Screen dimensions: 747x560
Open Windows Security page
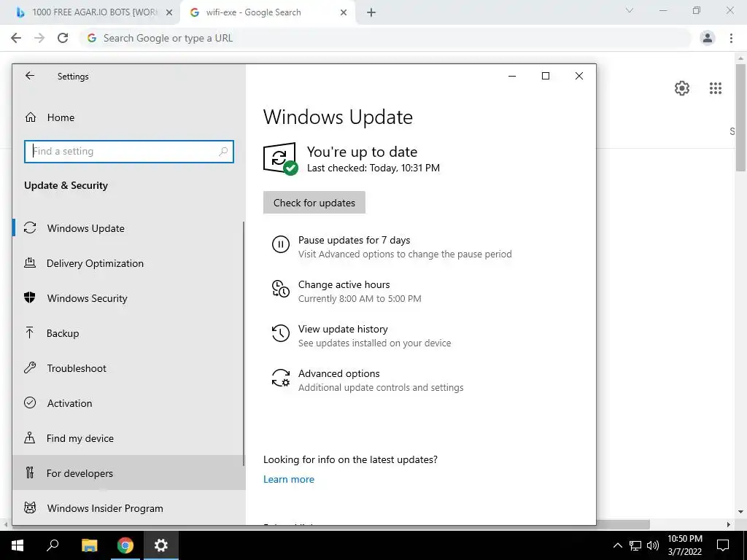click(129, 298)
